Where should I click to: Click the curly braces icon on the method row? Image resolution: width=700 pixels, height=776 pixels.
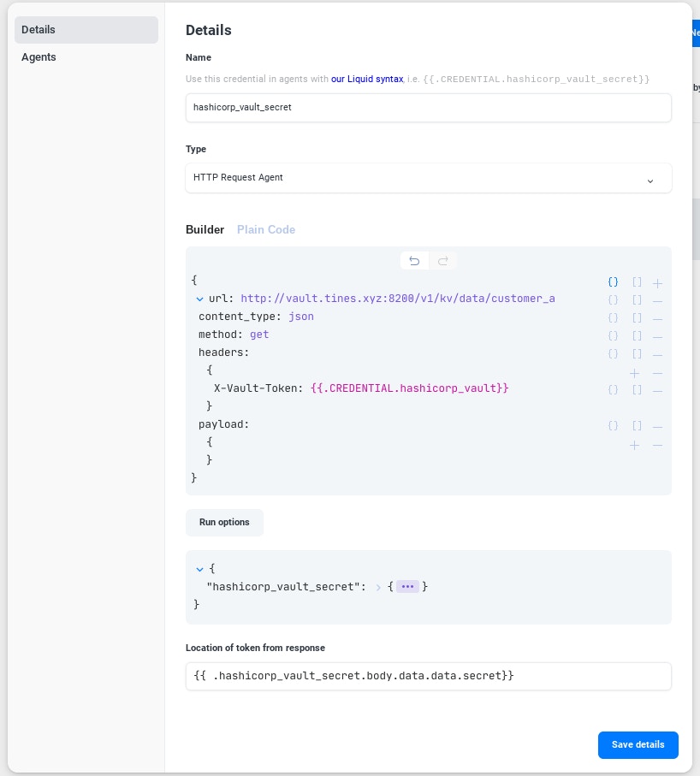pos(613,336)
